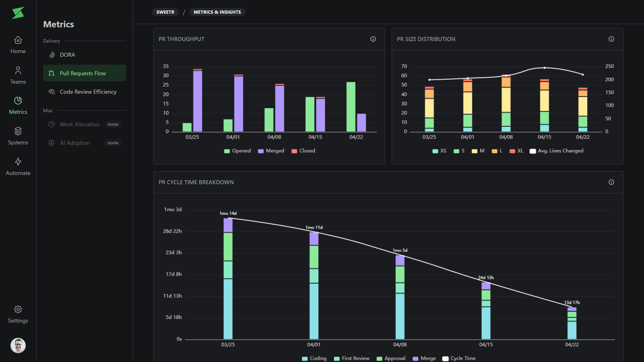
Task: Select DORA menu item
Action: [x=67, y=55]
